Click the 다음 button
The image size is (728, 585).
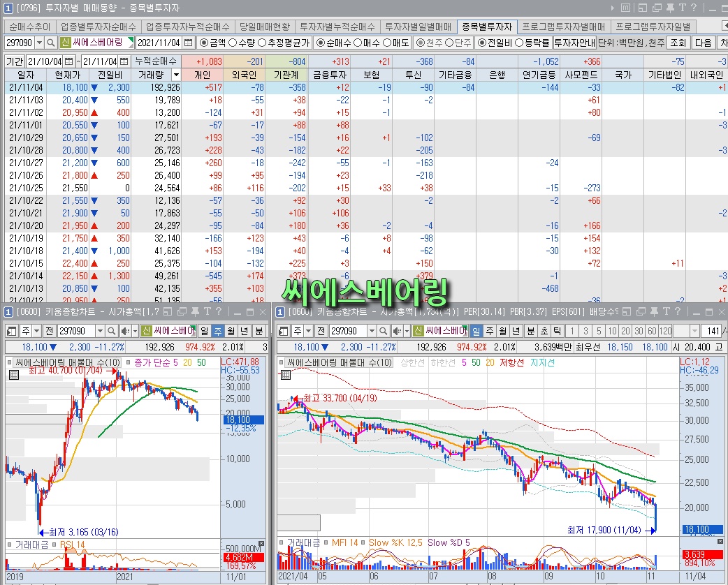[703, 43]
